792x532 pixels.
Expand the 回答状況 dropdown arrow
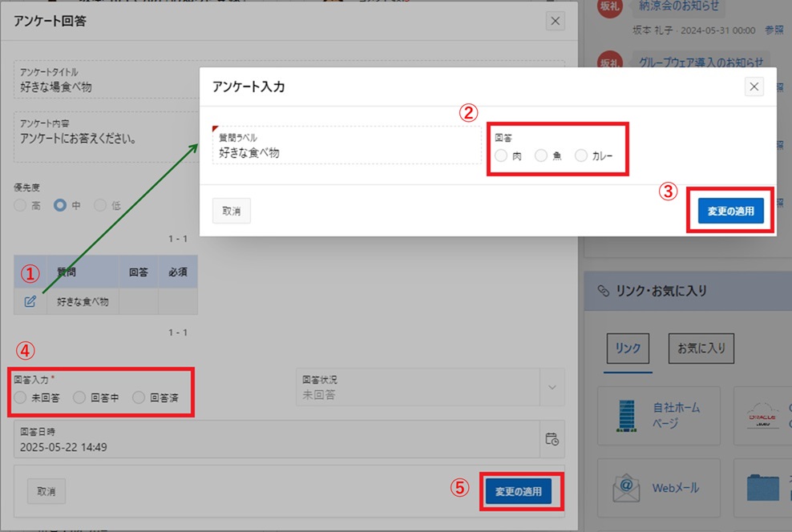(552, 387)
